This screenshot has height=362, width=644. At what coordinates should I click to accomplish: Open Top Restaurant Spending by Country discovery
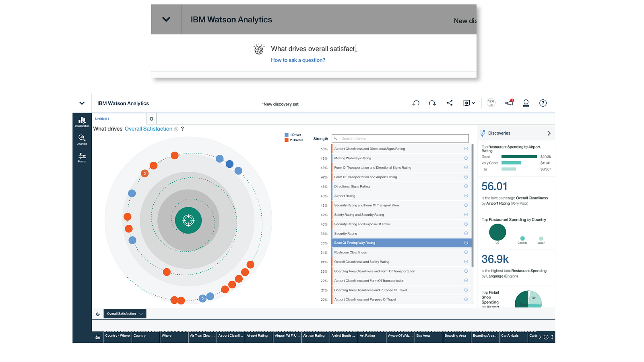(516, 231)
